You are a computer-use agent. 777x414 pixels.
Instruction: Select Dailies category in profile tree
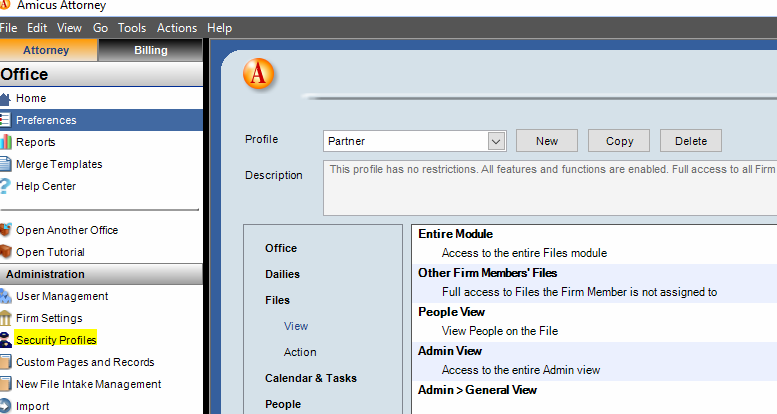click(x=282, y=274)
